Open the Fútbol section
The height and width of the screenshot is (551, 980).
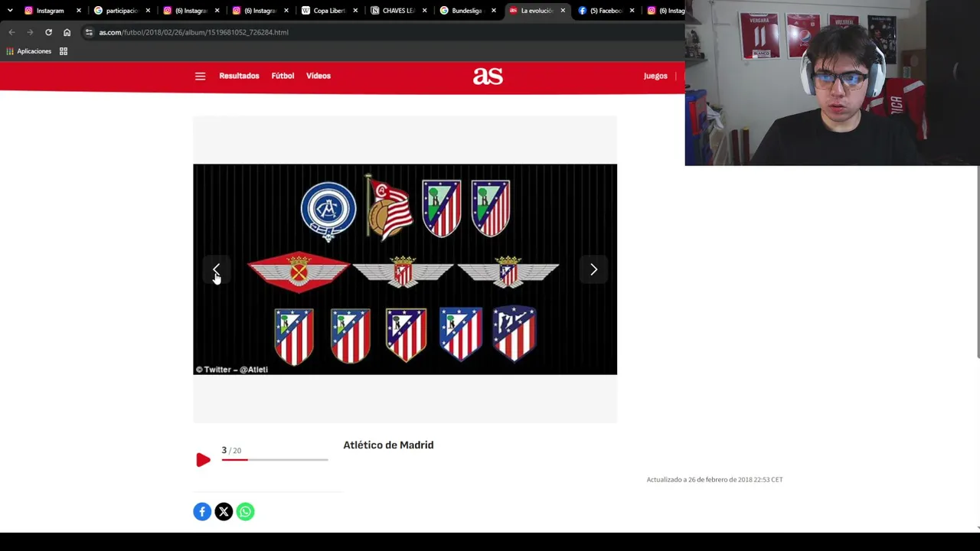point(283,76)
